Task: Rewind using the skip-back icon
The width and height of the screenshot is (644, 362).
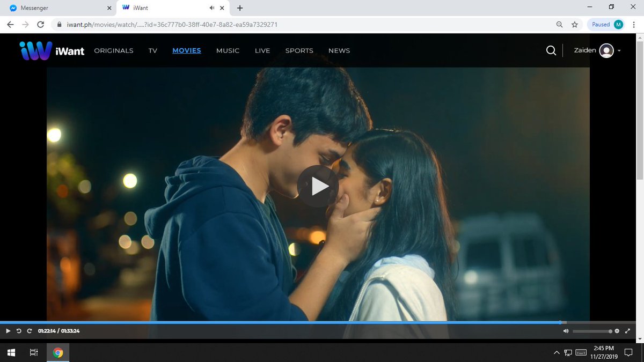Action: 19,331
